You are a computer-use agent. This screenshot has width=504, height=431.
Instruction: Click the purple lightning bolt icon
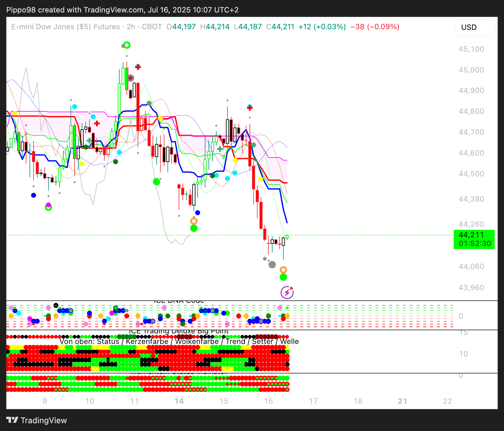point(287,293)
